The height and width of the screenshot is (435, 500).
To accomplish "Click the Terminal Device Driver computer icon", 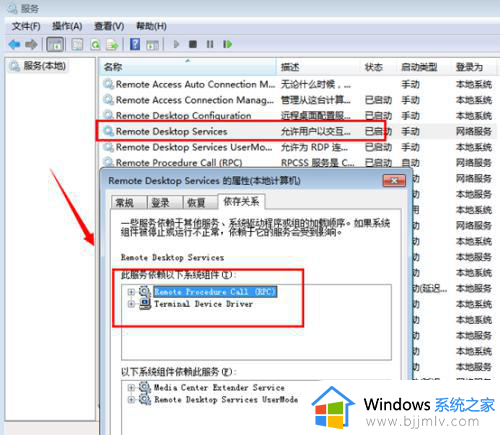I will (145, 304).
